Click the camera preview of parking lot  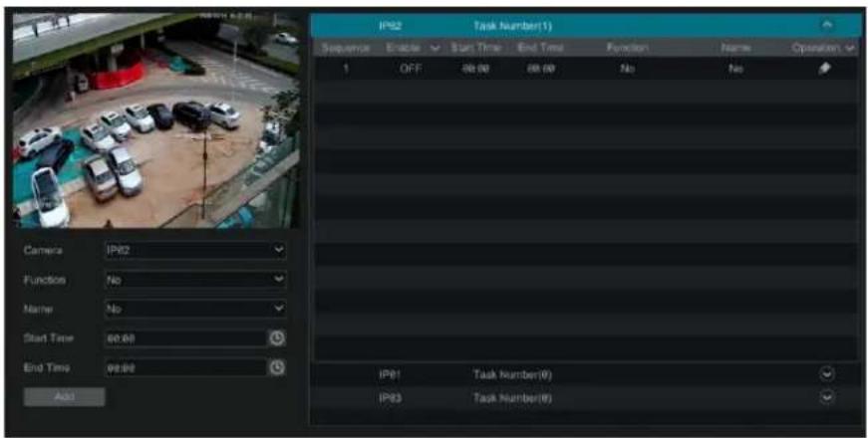coord(155,120)
